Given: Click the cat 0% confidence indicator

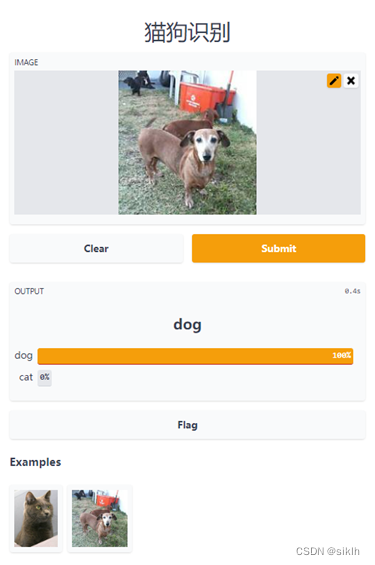Looking at the screenshot, I should click(45, 378).
